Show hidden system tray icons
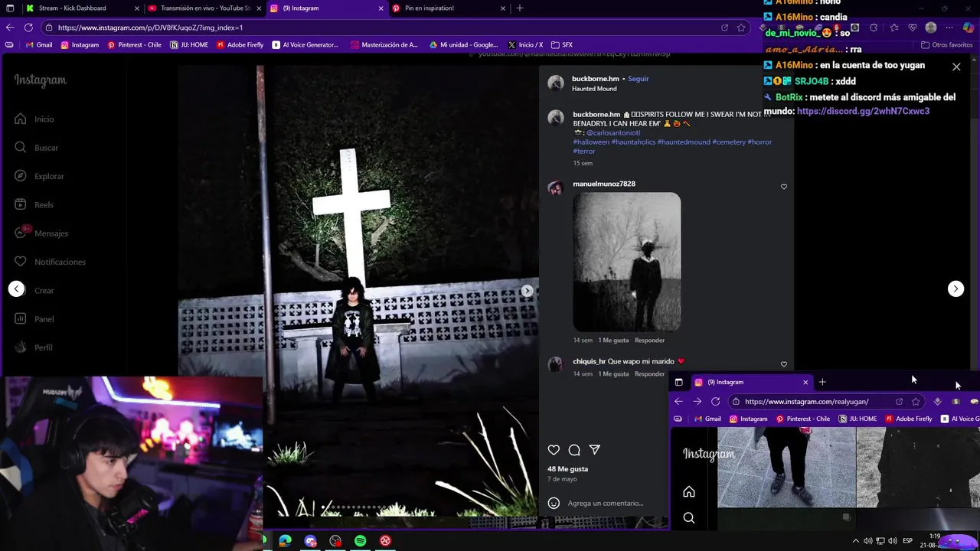 (x=855, y=541)
